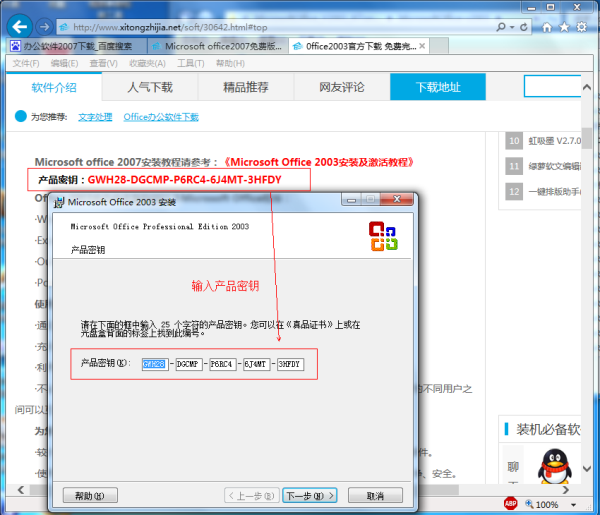
Task: Click the search box on the page
Action: click(553, 86)
